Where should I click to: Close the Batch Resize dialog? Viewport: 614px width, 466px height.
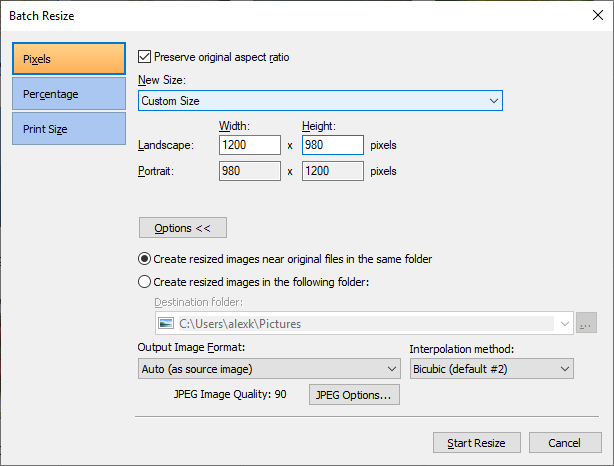(598, 16)
